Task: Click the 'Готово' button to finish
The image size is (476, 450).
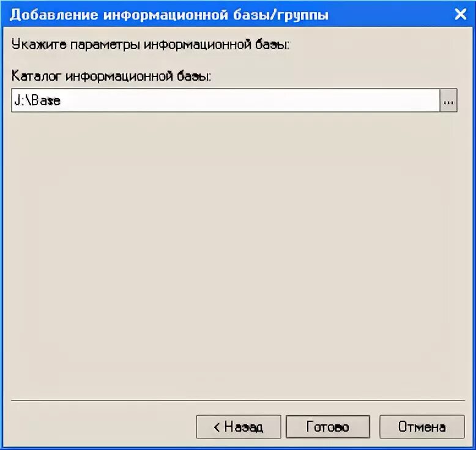Action: 328,427
